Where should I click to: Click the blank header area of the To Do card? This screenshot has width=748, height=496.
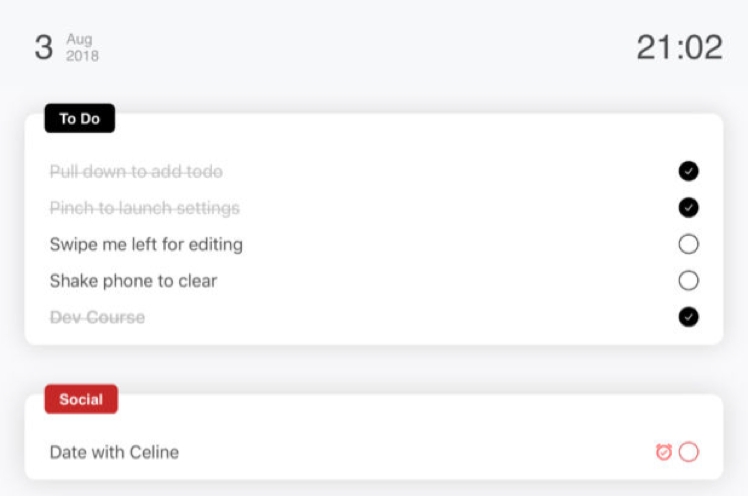tap(400, 132)
